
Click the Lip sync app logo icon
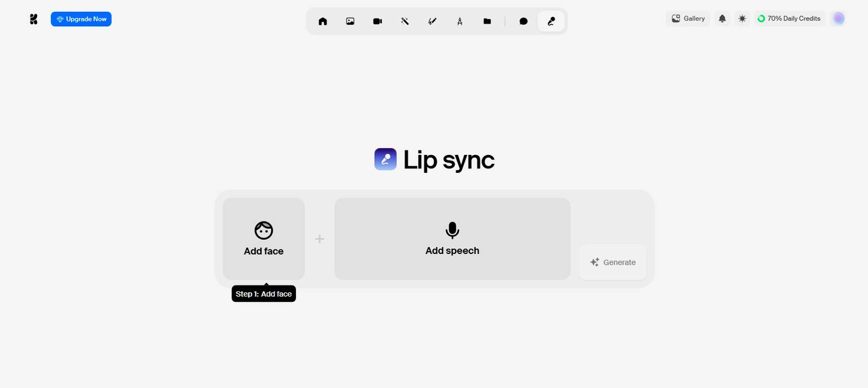(386, 159)
